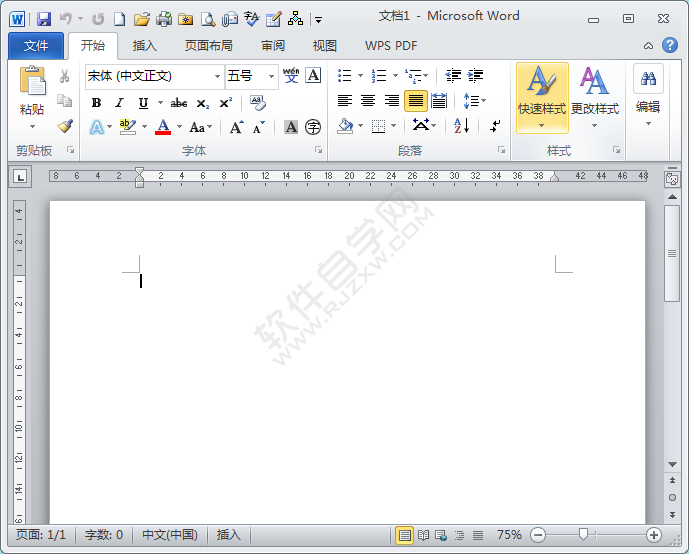
Task: Click the select browse object circle
Action: 672,497
